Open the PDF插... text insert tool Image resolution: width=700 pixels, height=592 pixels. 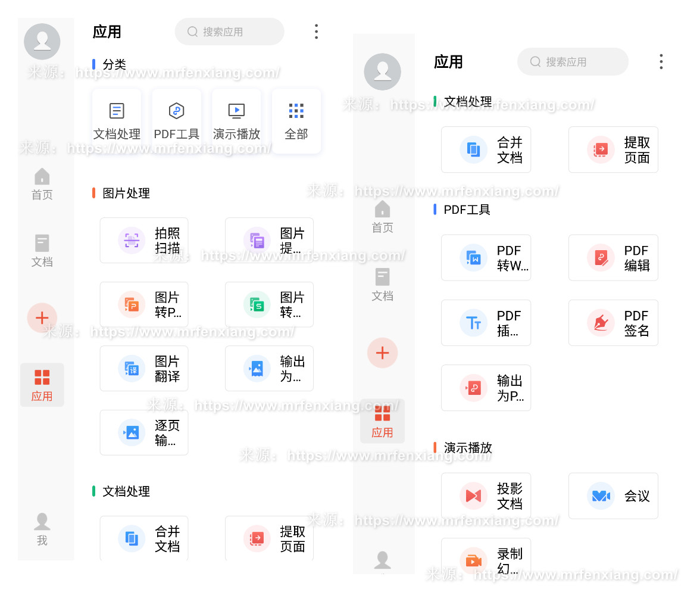[x=486, y=323]
